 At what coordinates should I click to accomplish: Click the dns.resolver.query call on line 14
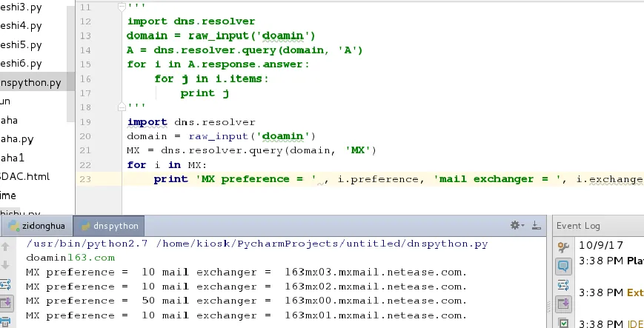(x=258, y=50)
